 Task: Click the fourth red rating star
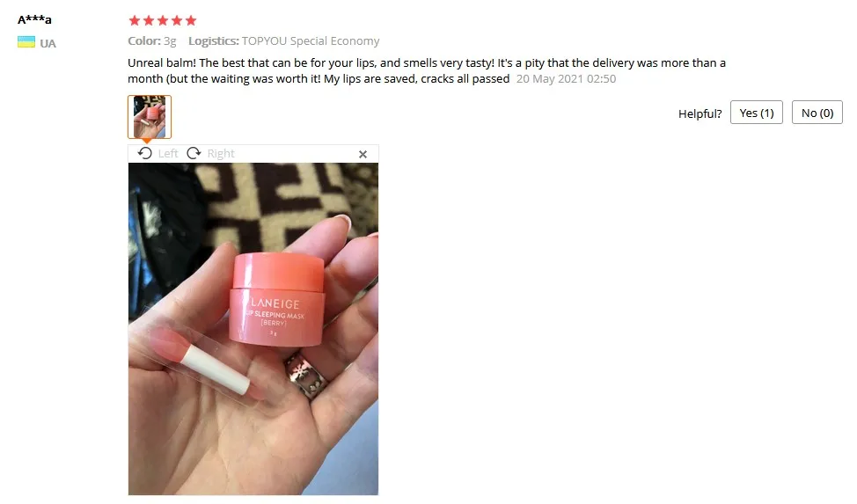177,21
